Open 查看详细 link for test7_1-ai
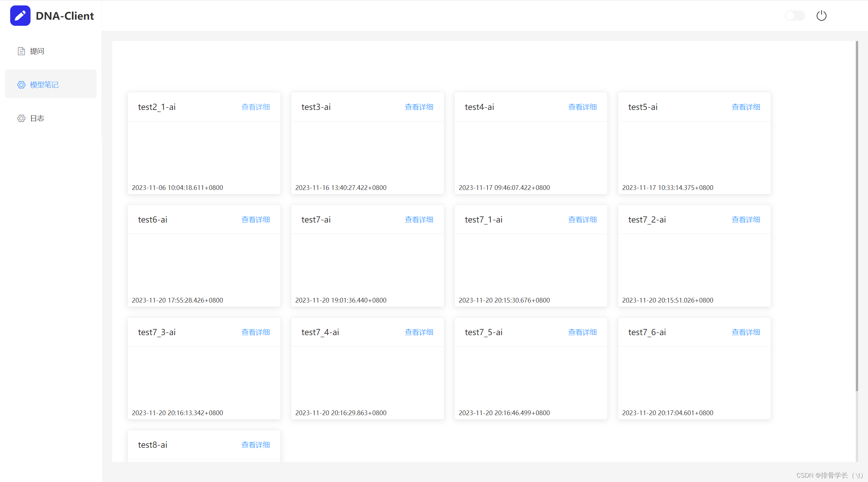 [x=583, y=220]
